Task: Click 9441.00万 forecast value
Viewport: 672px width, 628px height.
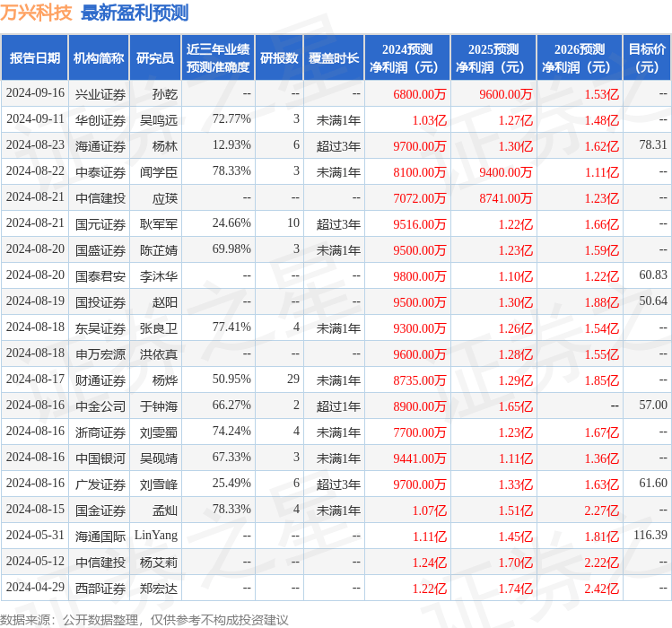Action: tap(420, 458)
